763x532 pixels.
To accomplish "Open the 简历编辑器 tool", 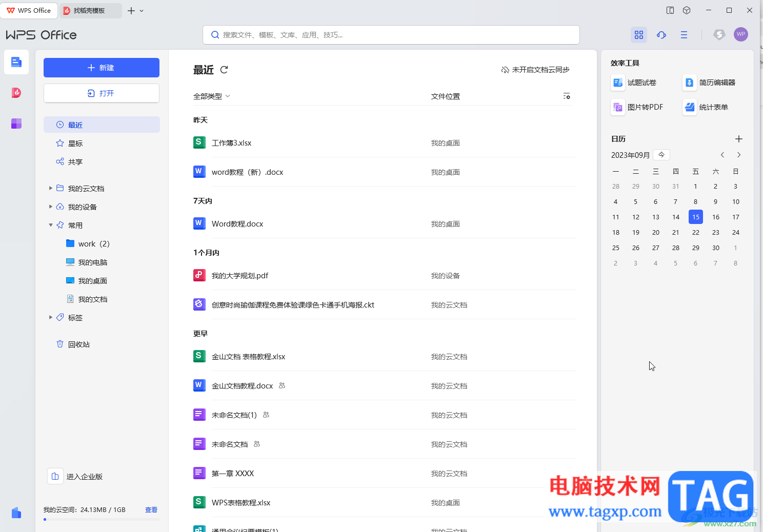I will [710, 83].
